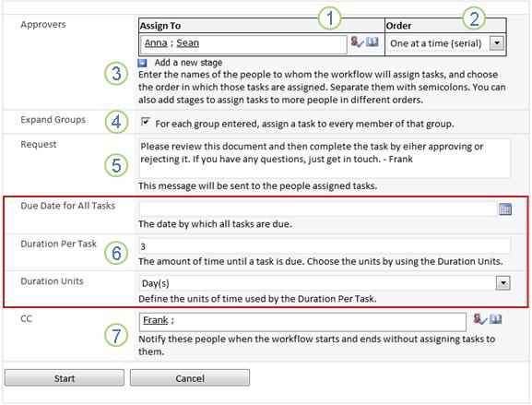Screen dimensions: 532x405
Task: Click the Start button
Action: click(65, 378)
